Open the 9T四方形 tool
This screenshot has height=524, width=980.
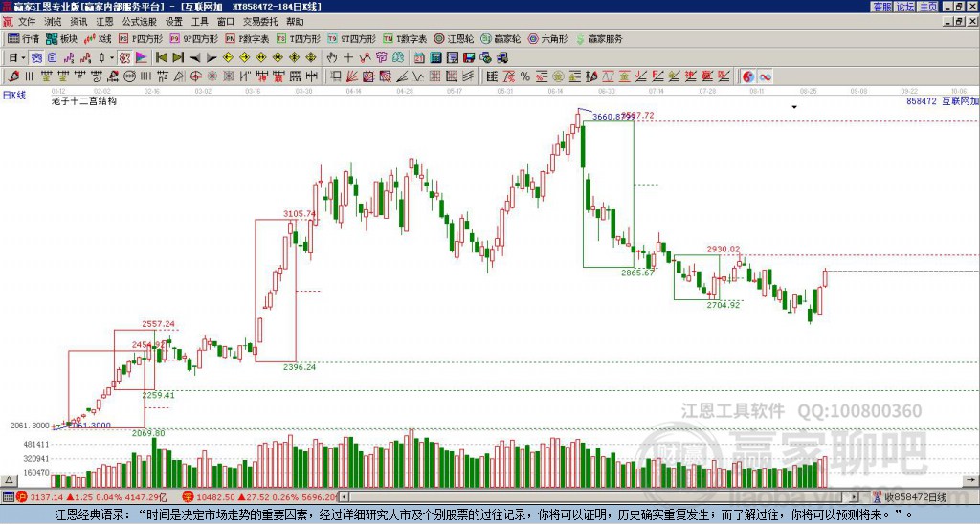[x=351, y=38]
